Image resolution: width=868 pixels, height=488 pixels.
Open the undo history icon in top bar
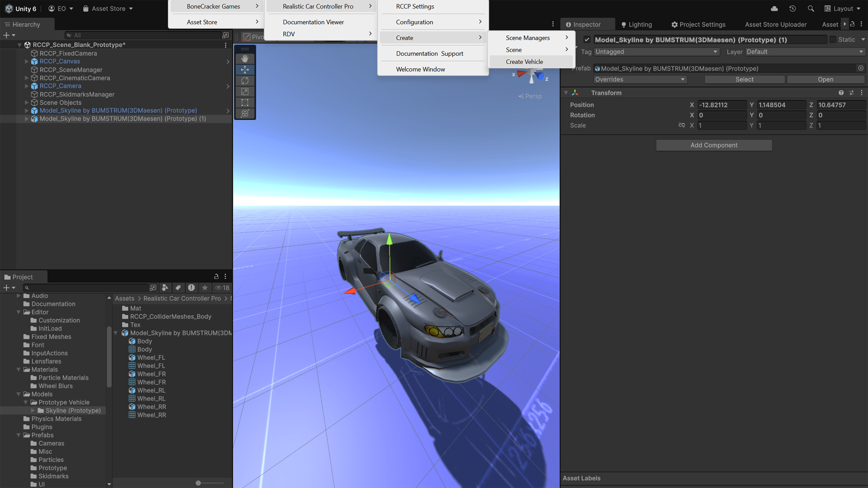(793, 9)
